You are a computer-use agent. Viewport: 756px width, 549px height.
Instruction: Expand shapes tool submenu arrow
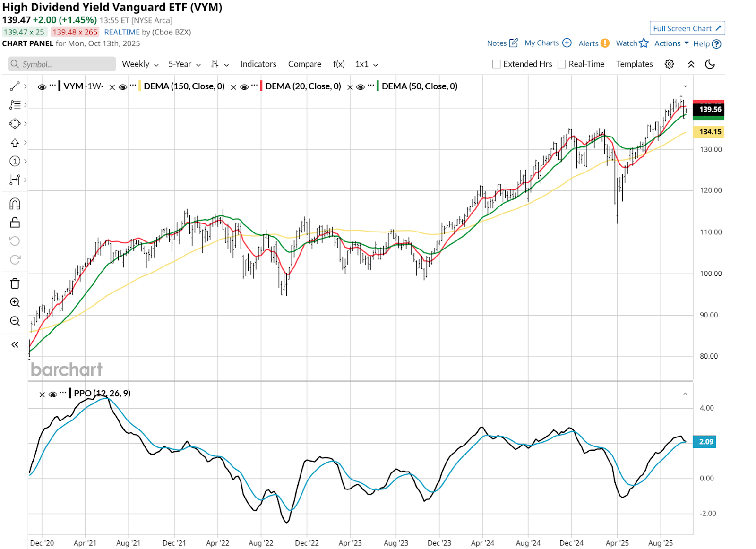coord(26,124)
